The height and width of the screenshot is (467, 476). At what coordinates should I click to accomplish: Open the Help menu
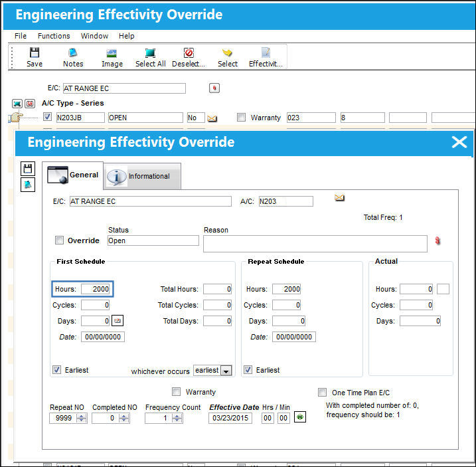point(126,36)
